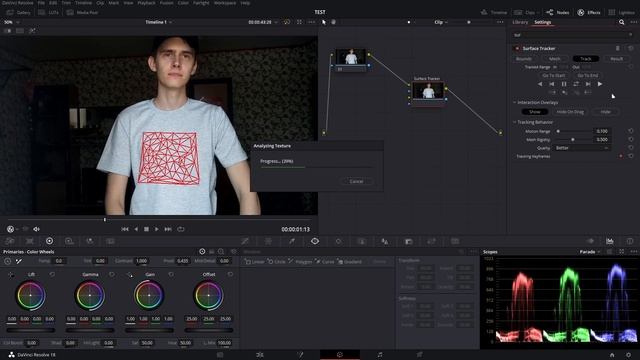Open the viewer zoom 50% dropdown

pos(12,22)
